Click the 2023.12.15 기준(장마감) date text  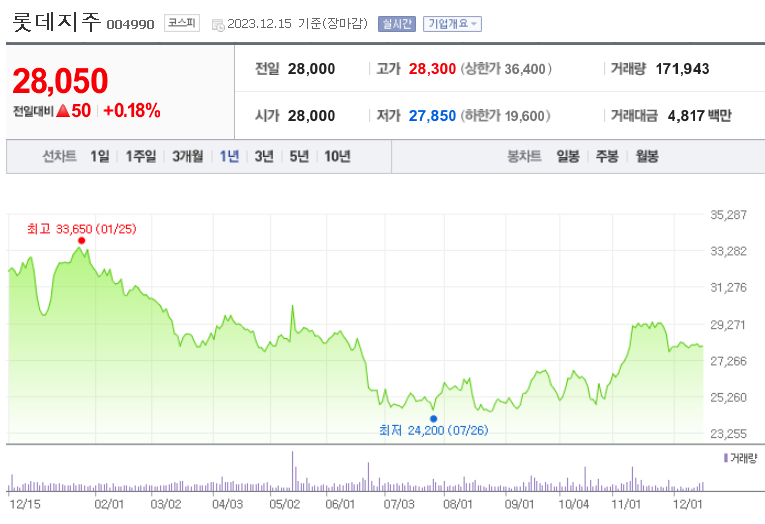point(298,23)
